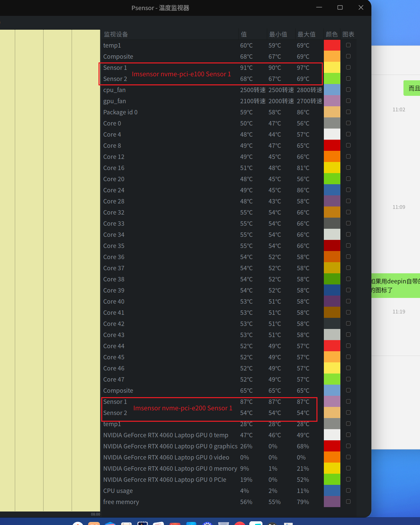Check graph box for GPU 0 PCIe

click(348, 479)
